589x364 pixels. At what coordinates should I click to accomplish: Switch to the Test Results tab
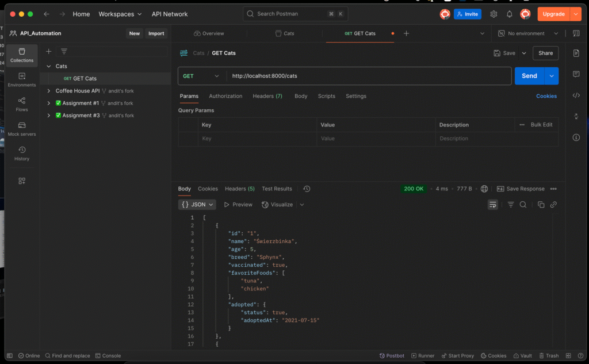click(277, 189)
